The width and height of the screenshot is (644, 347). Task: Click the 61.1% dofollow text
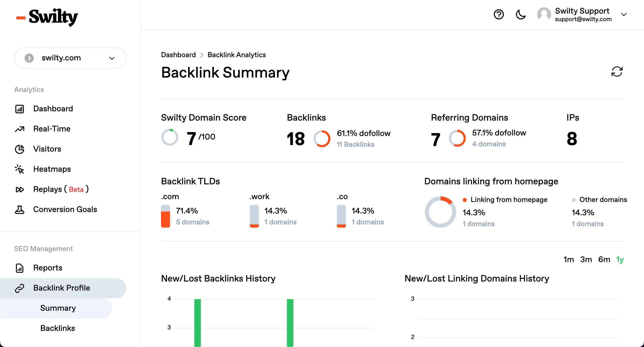click(364, 133)
